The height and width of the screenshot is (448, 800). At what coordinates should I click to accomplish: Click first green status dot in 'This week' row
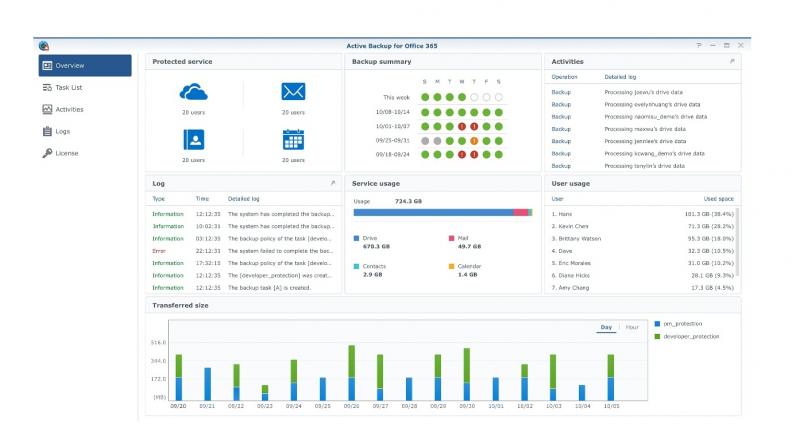tap(425, 97)
